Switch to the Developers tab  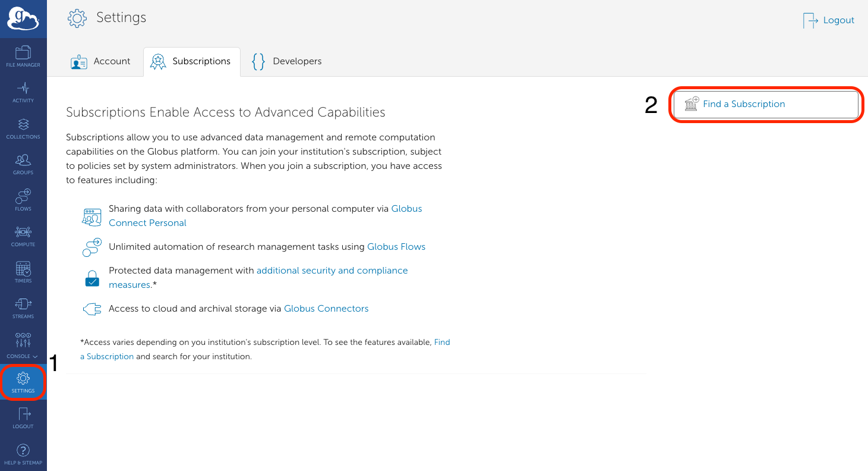click(287, 61)
